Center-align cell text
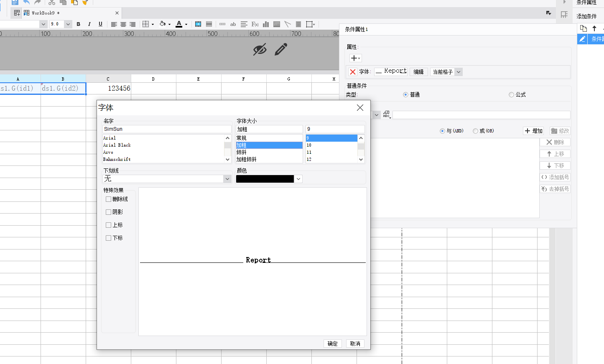The image size is (604, 364). [x=123, y=24]
